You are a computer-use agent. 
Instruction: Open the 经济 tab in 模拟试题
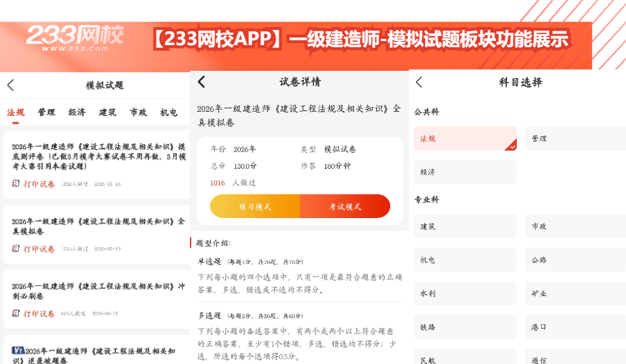(77, 113)
